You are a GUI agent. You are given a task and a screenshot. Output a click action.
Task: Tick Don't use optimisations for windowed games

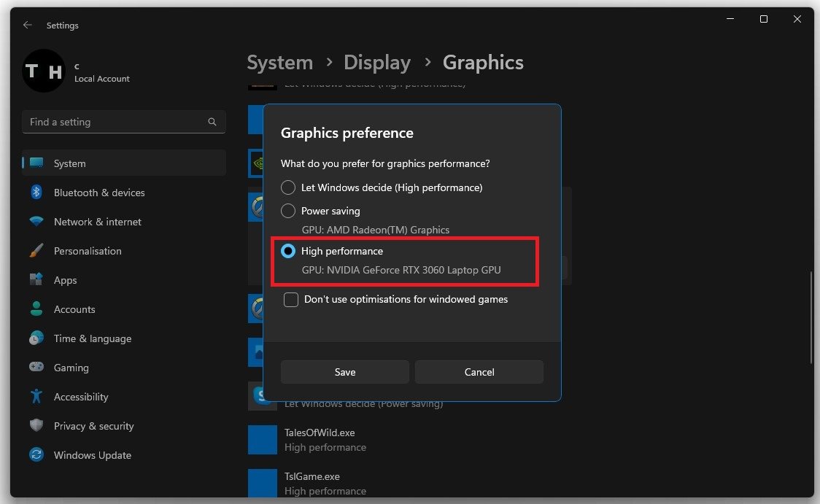tap(291, 299)
